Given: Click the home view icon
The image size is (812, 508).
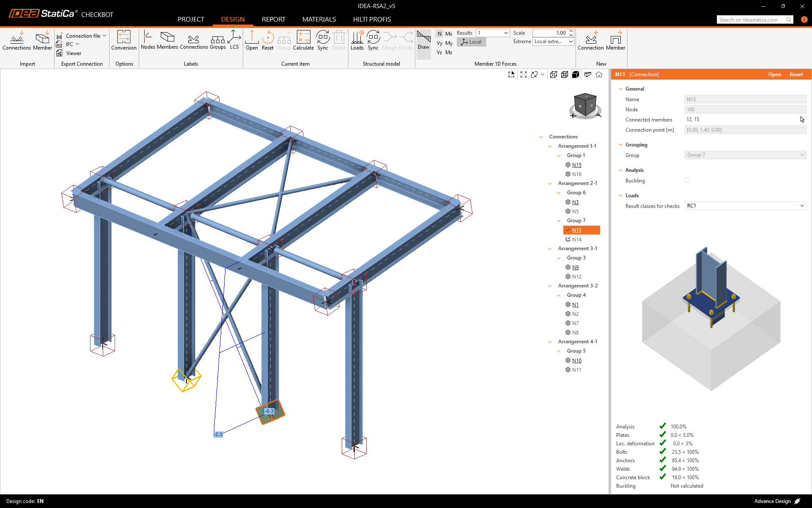Looking at the screenshot, I should pyautogui.click(x=599, y=75).
